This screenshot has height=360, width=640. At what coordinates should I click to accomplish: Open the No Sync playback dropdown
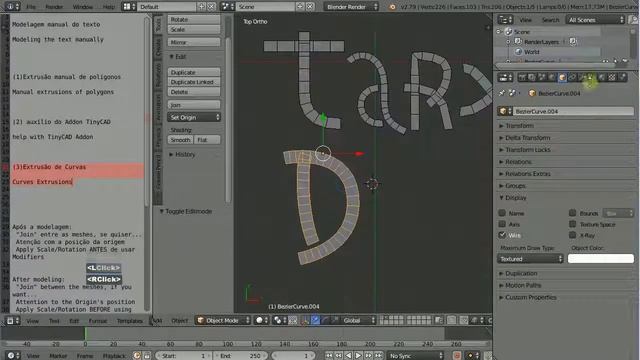coord(416,356)
